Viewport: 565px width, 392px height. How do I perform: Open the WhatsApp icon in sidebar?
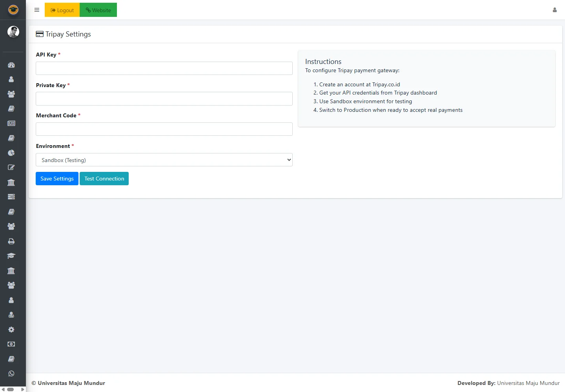click(11, 374)
